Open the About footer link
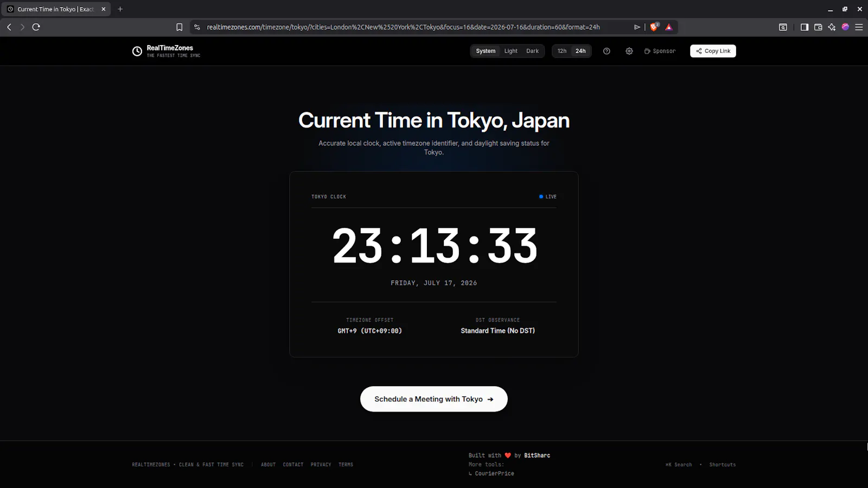 click(268, 465)
